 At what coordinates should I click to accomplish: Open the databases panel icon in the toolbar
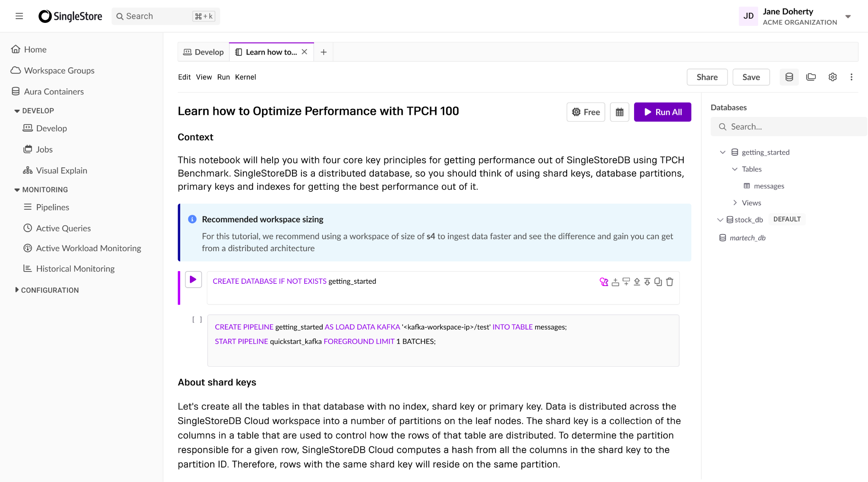pos(789,77)
